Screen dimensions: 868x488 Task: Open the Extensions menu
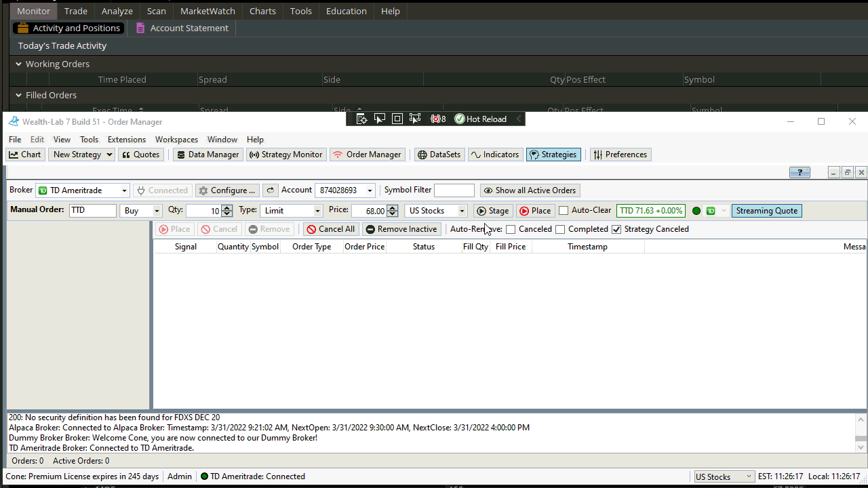coord(127,140)
